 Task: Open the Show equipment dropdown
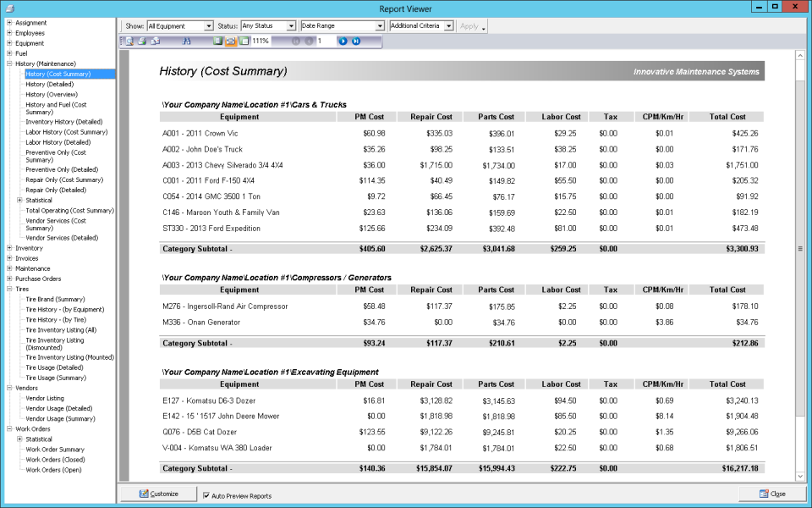click(180, 26)
